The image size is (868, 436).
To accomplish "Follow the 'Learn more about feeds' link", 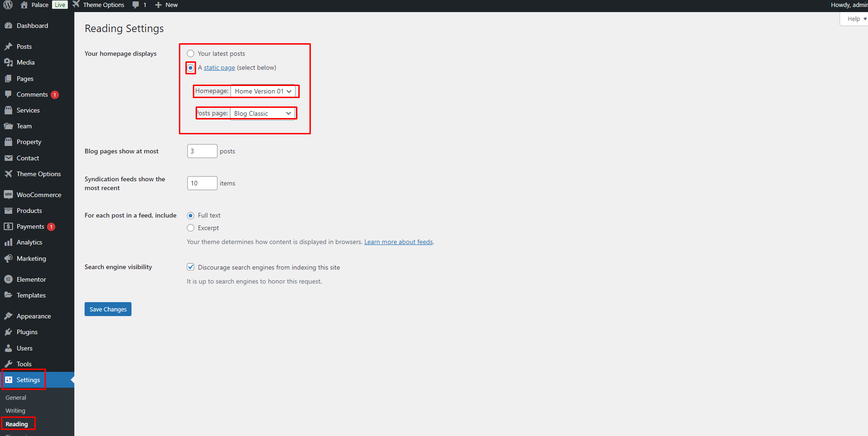I will click(398, 242).
